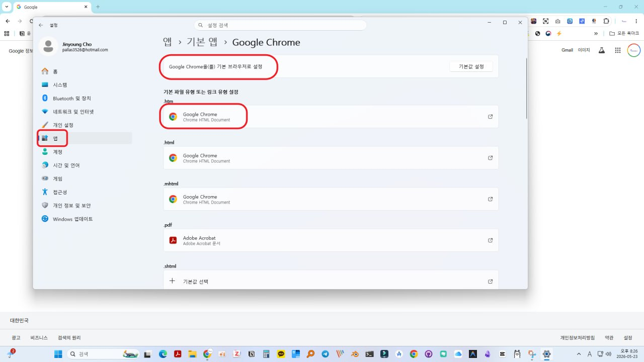The width and height of the screenshot is (644, 362).
Task: Open 개인 설정 in the sidebar
Action: tap(63, 125)
